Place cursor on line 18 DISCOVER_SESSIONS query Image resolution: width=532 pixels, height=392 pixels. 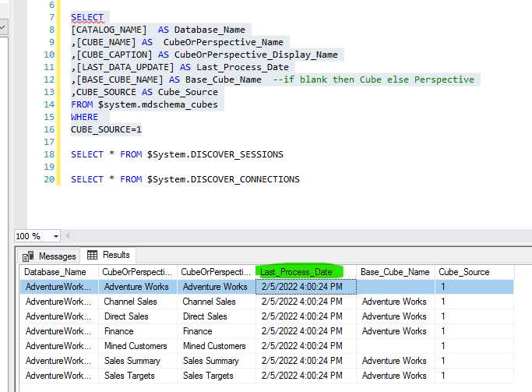pyautogui.click(x=177, y=154)
